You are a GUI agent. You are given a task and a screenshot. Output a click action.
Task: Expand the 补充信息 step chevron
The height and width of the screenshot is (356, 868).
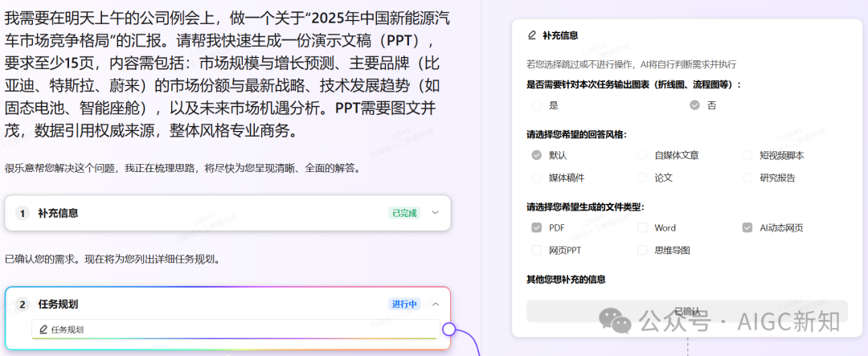pyautogui.click(x=435, y=213)
